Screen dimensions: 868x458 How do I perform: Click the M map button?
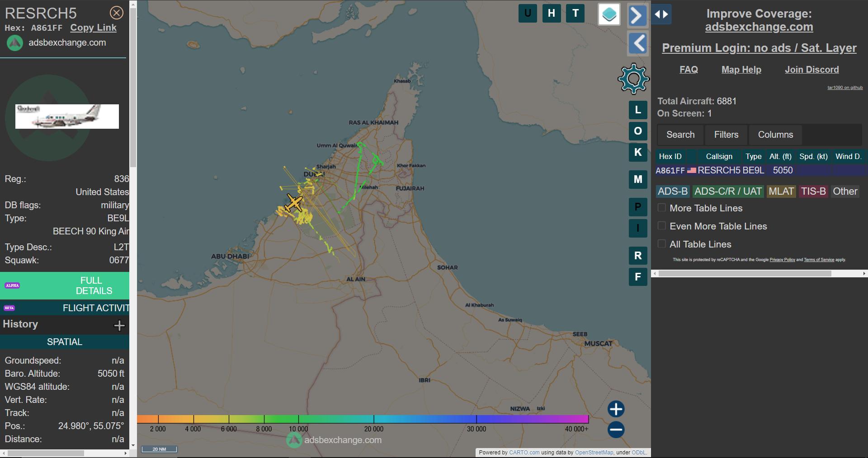(638, 179)
